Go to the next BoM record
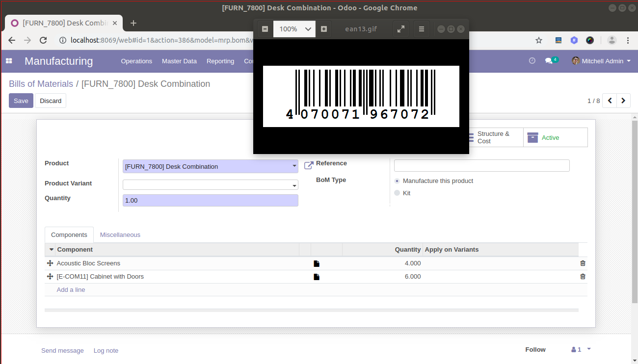The image size is (638, 364). click(623, 101)
